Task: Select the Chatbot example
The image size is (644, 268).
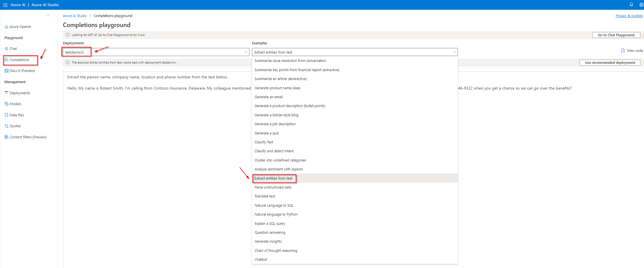Action: click(355, 259)
